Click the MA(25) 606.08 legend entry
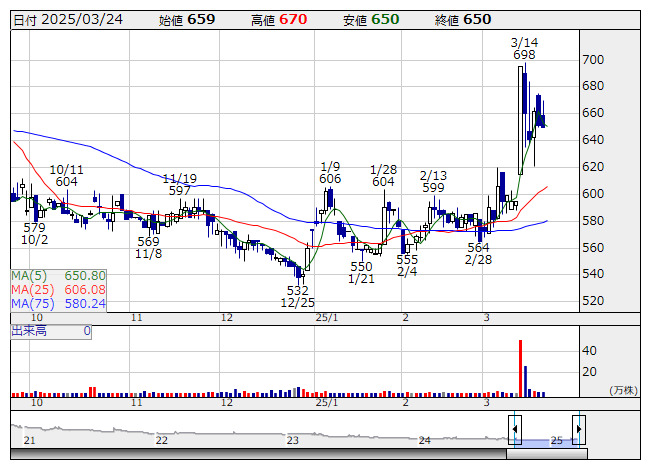This screenshot has height=470, width=653. click(x=58, y=289)
